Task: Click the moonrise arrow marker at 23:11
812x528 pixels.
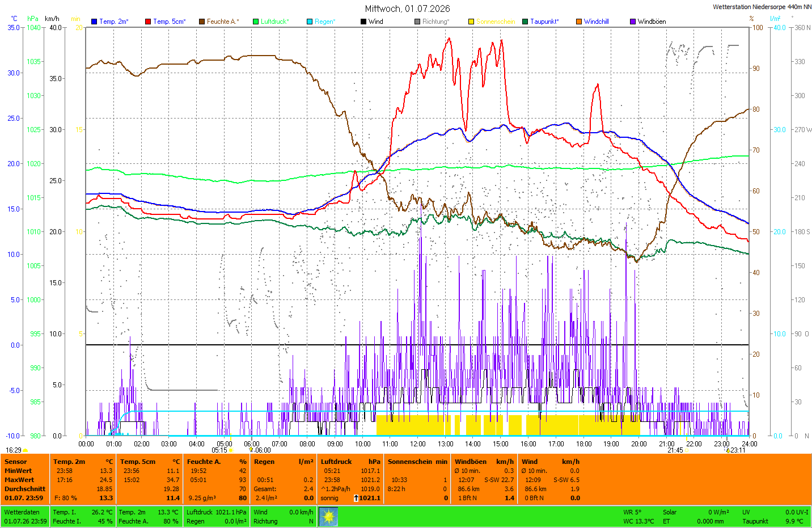Action: point(728,450)
